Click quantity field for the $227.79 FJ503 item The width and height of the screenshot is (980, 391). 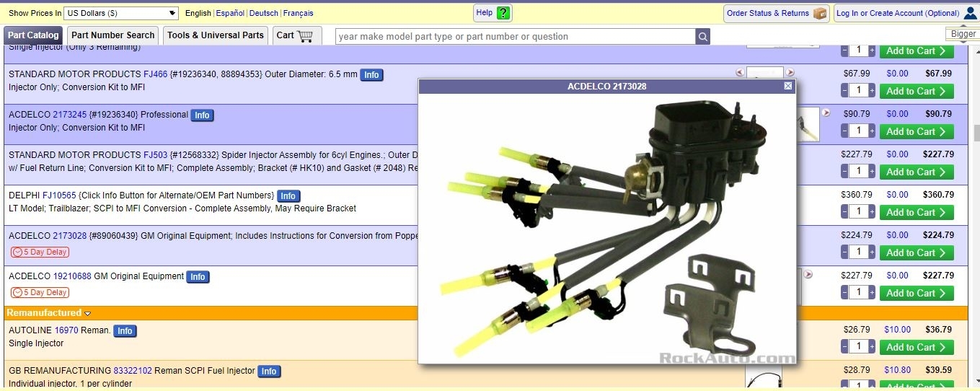[x=858, y=172]
